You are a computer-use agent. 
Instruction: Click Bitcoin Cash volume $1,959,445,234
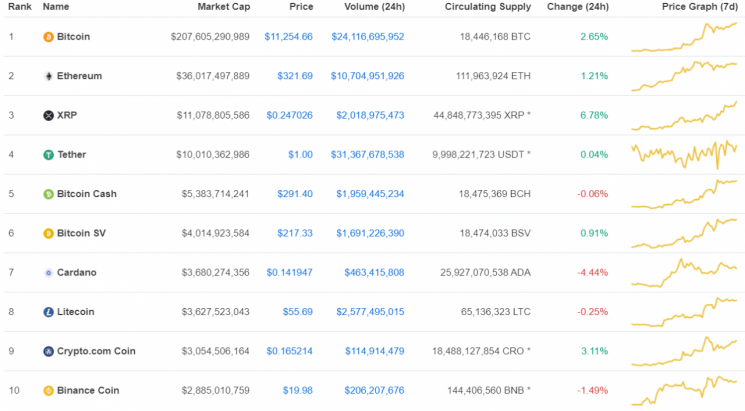pyautogui.click(x=370, y=194)
